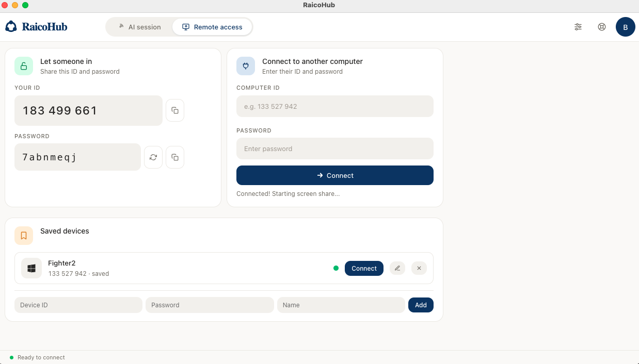Click the password value 7abnmeqj
The height and width of the screenshot is (364, 639).
50,157
